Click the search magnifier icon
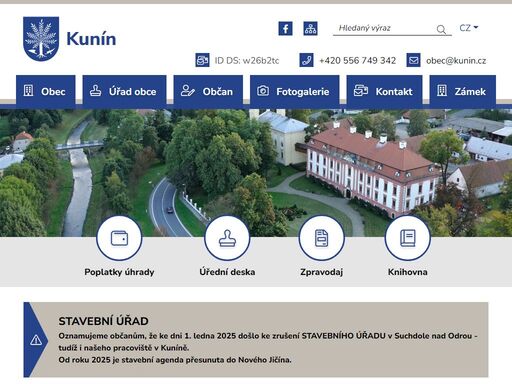The image size is (512, 384). 441,29
